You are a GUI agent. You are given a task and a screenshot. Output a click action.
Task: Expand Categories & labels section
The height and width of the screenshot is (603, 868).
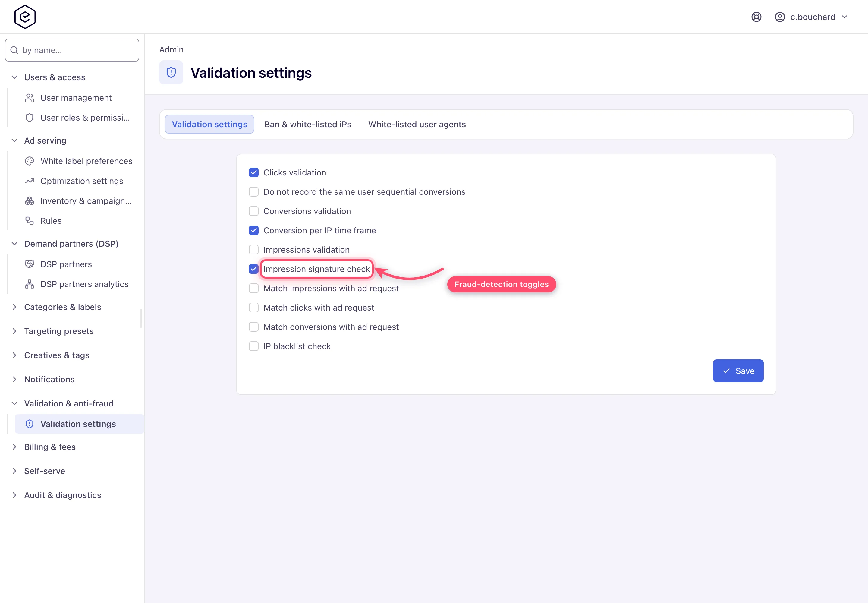click(x=14, y=307)
